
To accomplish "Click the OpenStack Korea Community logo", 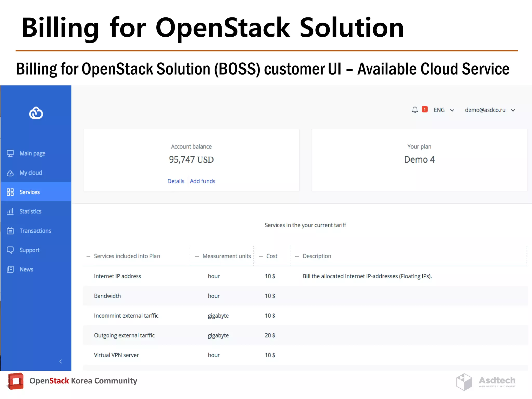I will [16, 381].
